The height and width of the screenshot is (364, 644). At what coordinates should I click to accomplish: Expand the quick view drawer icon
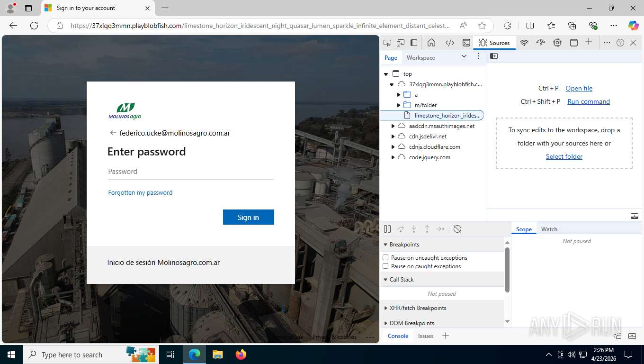632,336
